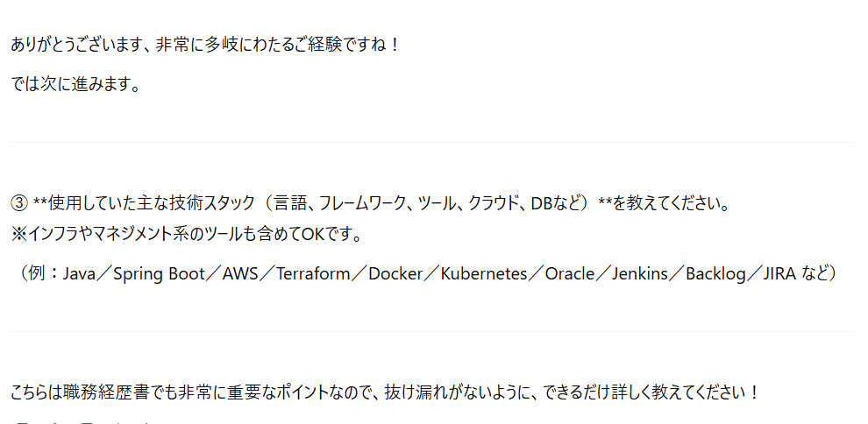868x424 pixels.
Task: Click the word Java after 例：
Action: (79, 273)
